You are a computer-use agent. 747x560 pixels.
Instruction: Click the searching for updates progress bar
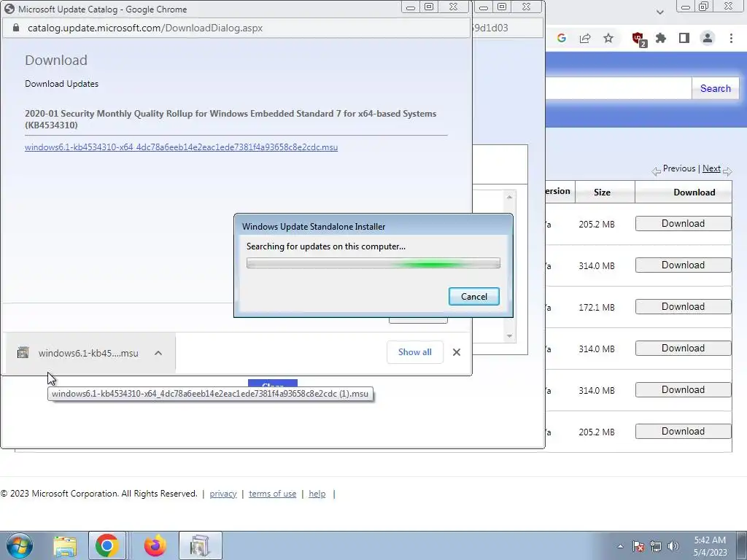click(x=373, y=262)
